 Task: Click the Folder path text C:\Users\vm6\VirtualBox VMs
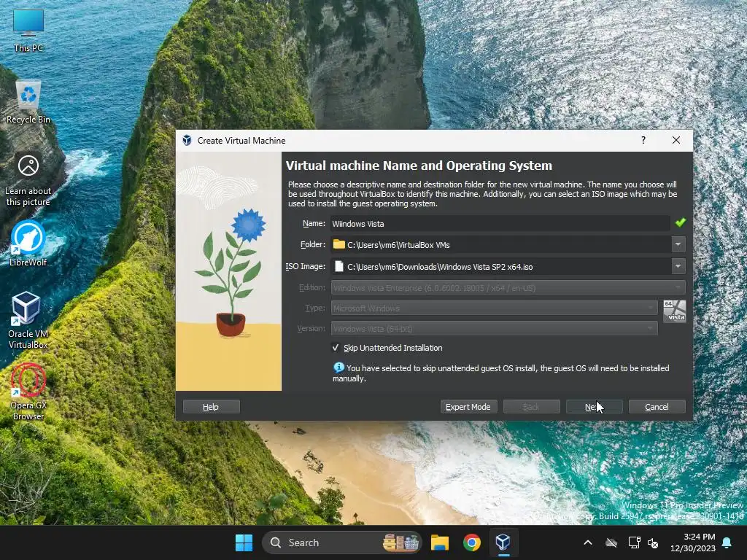[x=398, y=245]
